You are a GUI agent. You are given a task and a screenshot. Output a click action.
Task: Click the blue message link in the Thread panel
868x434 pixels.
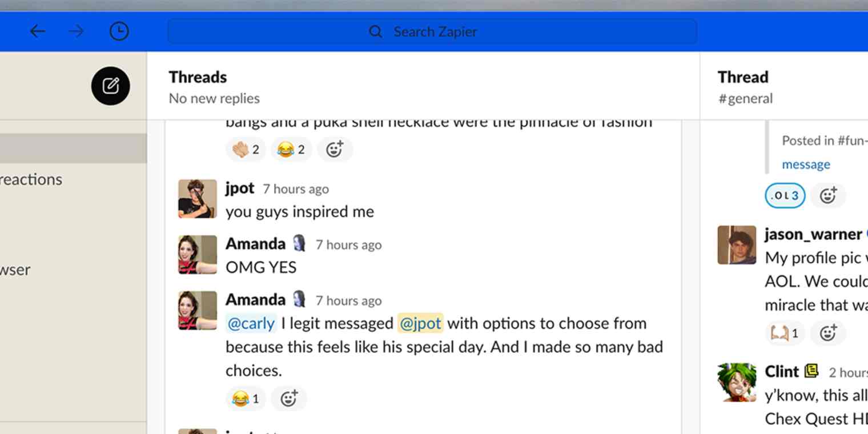click(806, 164)
